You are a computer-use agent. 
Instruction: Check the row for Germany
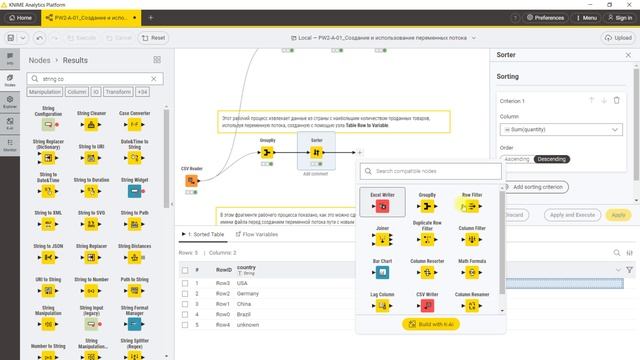coord(185,293)
